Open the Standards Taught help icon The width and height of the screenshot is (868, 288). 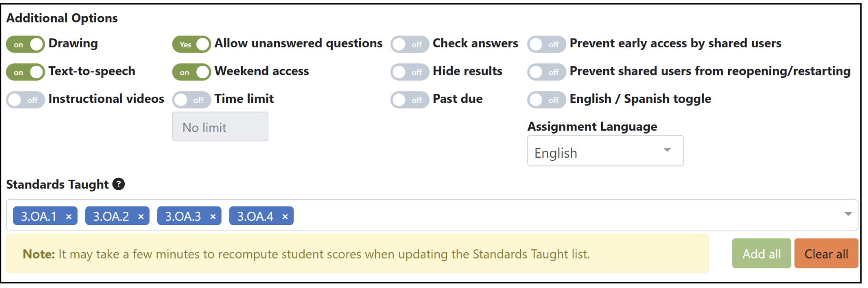coord(119,184)
